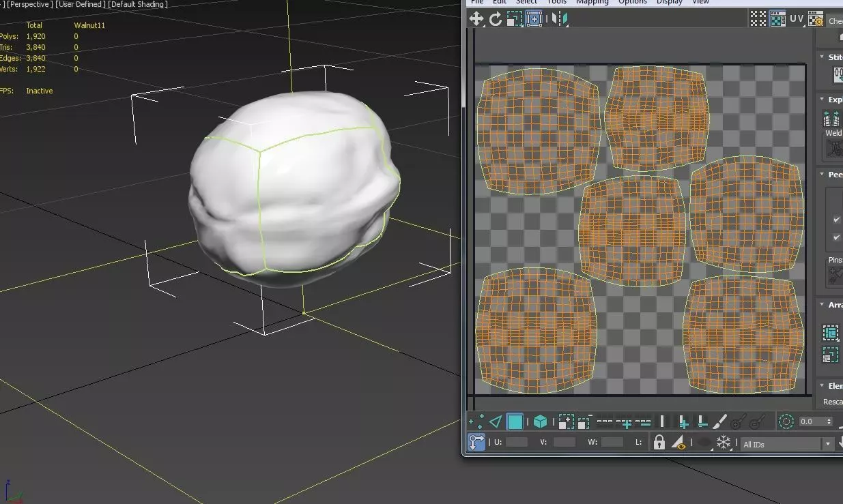Toggle Absolute/Offset transform mode button
Image resolution: width=843 pixels, height=504 pixels.
coord(476,443)
